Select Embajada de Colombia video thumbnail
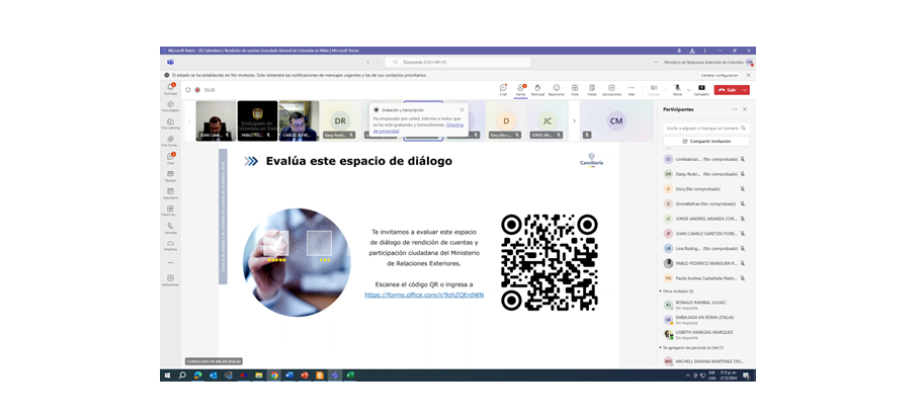The width and height of the screenshot is (920, 420). [x=257, y=120]
